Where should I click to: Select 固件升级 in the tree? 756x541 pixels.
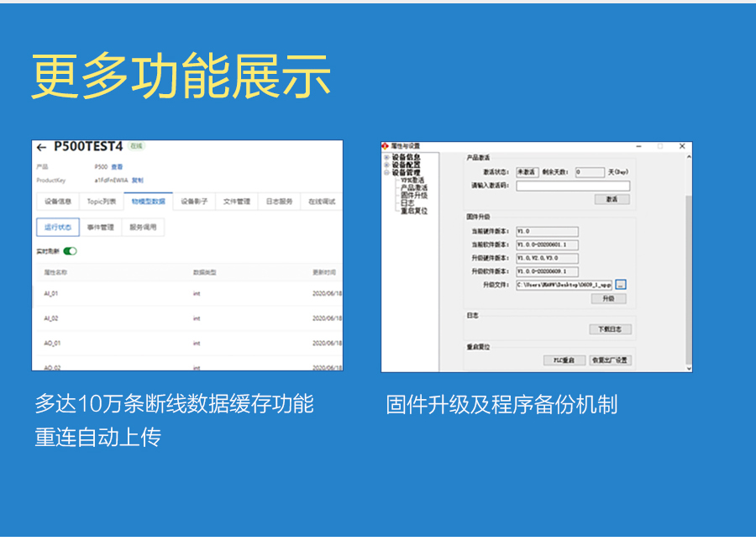[413, 195]
